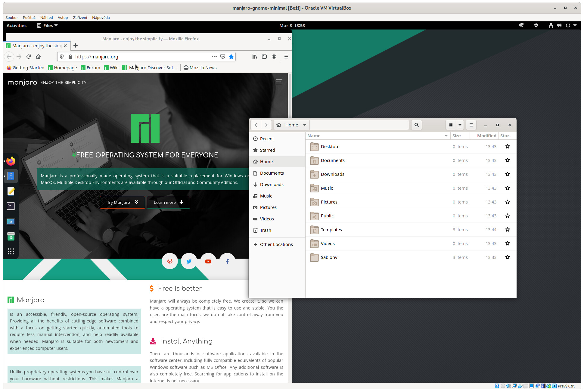This screenshot has width=584, height=392.
Task: Show Applications grid in dock
Action: coord(11,251)
